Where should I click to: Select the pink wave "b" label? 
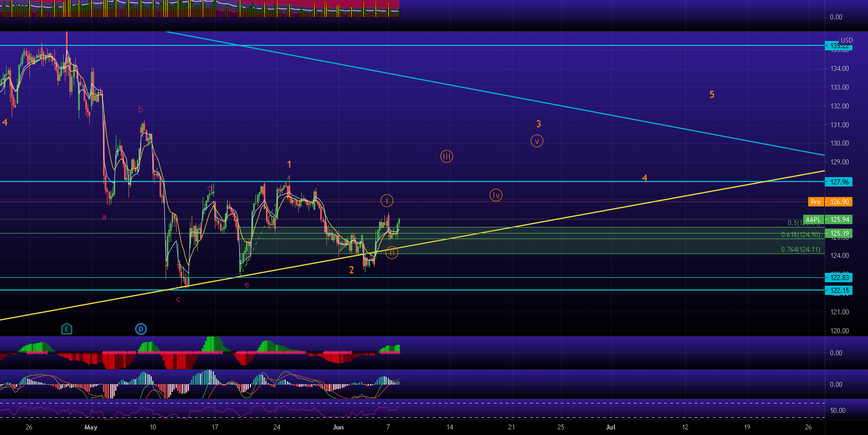pos(141,110)
